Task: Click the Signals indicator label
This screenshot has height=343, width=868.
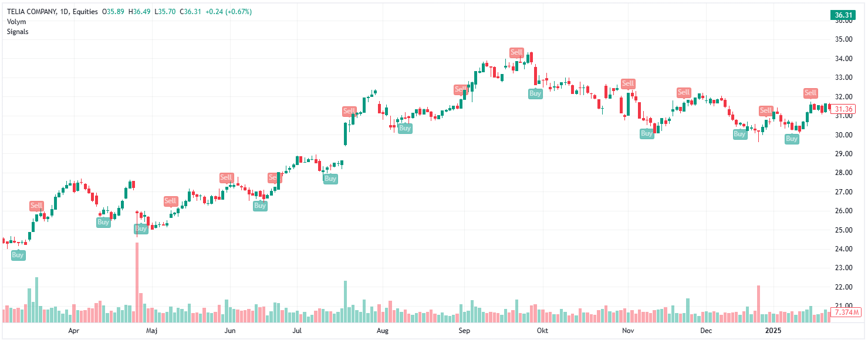Action: tap(18, 32)
